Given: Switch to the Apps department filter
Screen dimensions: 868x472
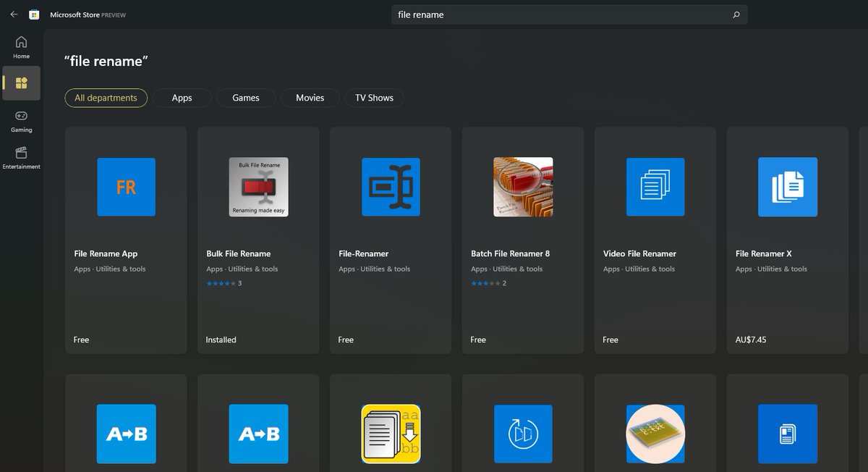Looking at the screenshot, I should pyautogui.click(x=182, y=98).
